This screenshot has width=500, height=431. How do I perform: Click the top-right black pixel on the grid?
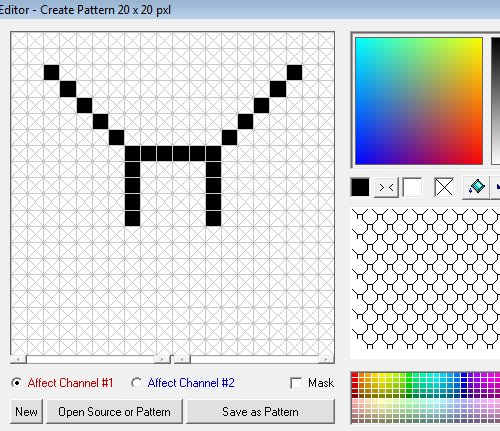coord(294,72)
